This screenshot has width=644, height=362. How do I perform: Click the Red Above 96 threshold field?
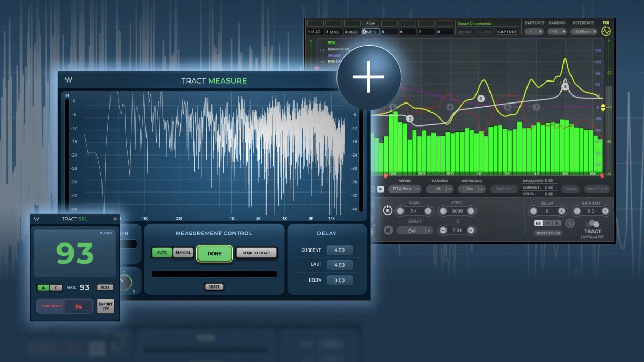tap(78, 306)
